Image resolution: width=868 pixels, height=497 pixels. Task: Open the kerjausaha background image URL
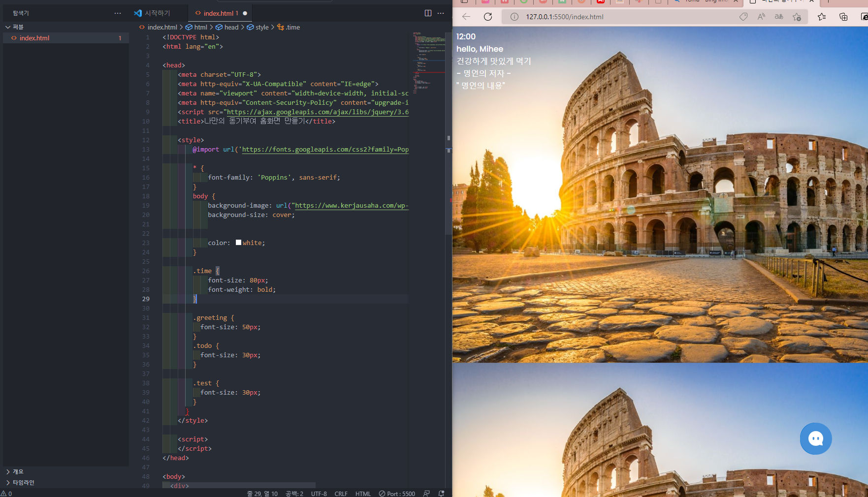(x=352, y=206)
